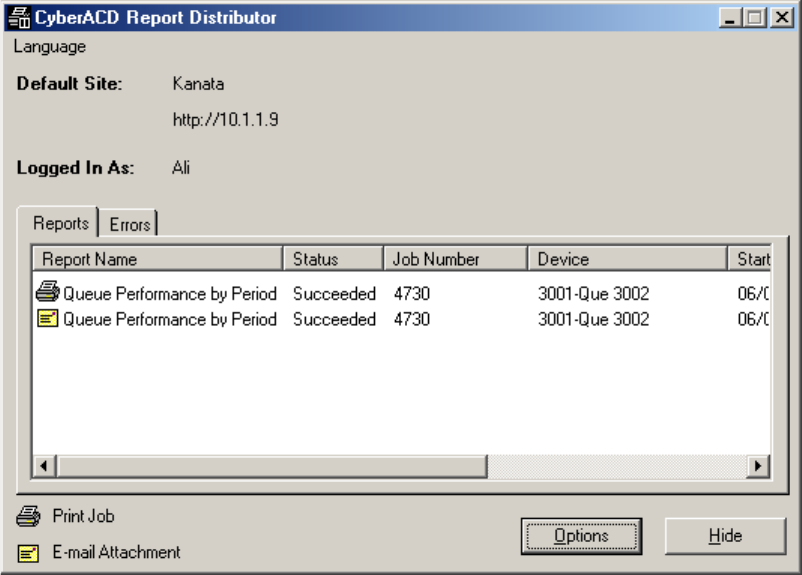
Task: Sort by Device column header
Action: 628,259
